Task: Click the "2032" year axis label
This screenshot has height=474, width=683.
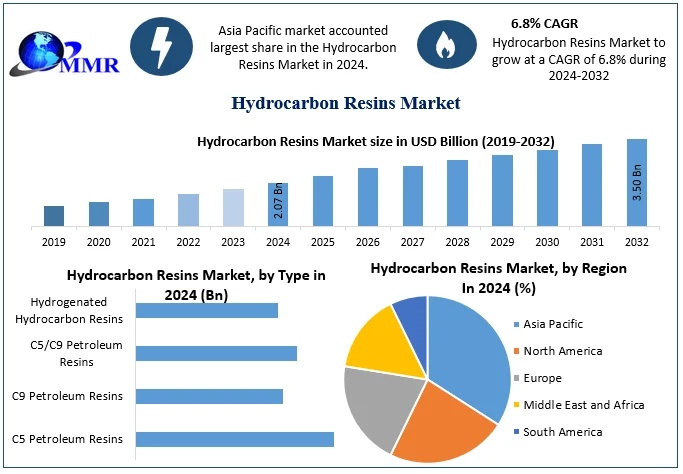Action: point(637,242)
